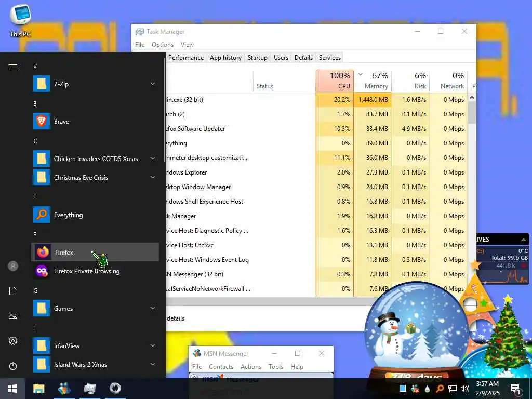Click scroll-up arrow in process list

[x=472, y=97]
